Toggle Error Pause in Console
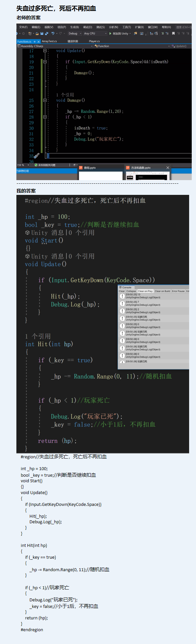This screenshot has width=196, height=644. point(178,291)
